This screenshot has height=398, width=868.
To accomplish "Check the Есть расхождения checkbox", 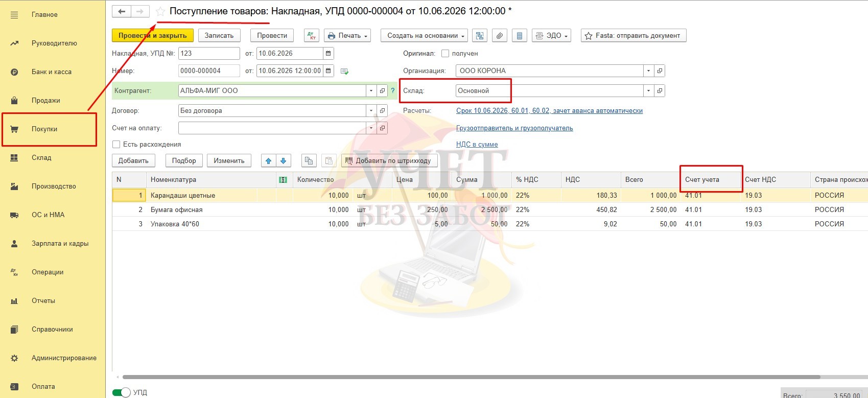I will click(x=116, y=144).
